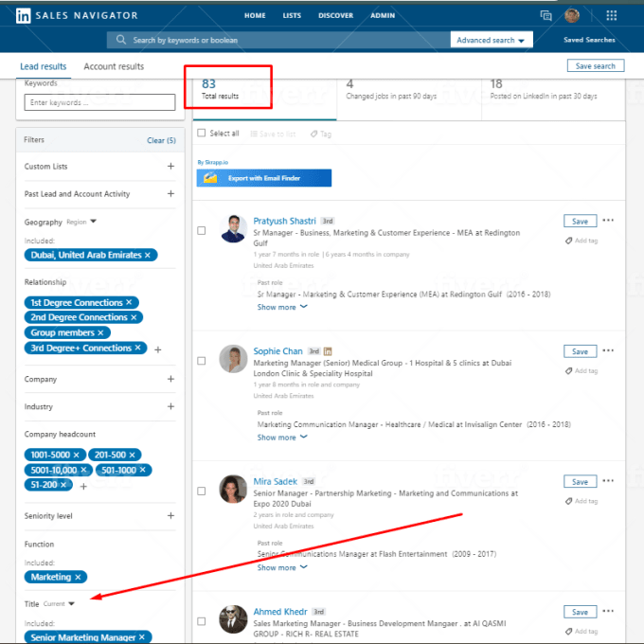Open Saved Searches link
The height and width of the screenshot is (644, 644).
click(589, 40)
